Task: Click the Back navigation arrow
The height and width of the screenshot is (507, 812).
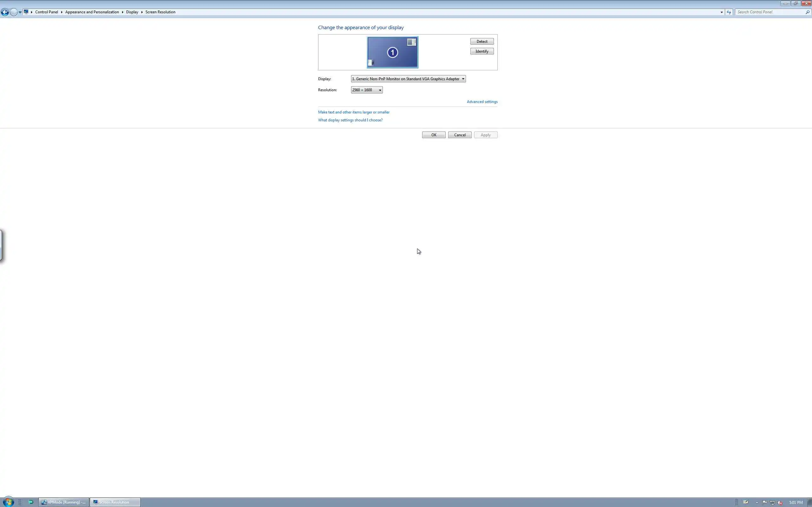Action: coord(5,12)
